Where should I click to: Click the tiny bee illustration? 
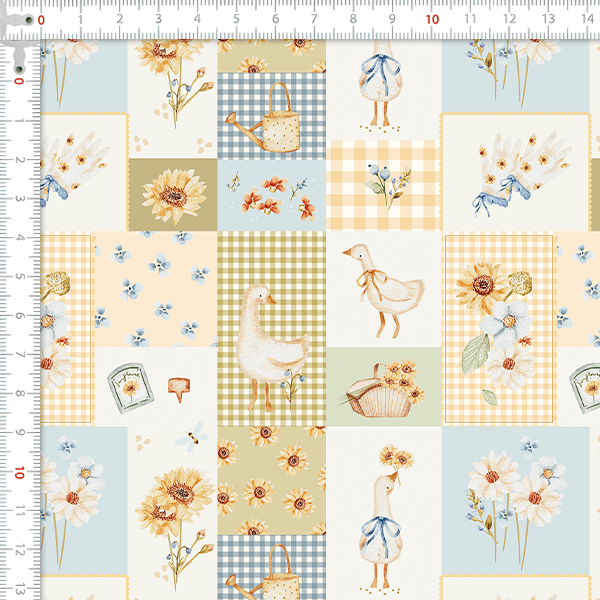click(189, 436)
